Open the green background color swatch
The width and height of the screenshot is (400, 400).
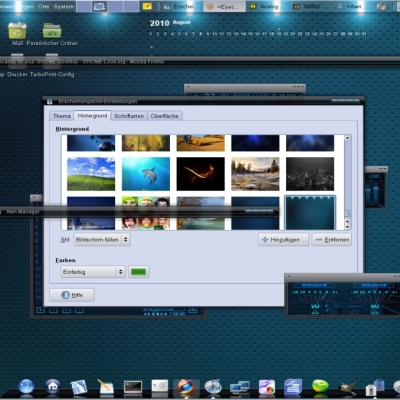(x=138, y=272)
